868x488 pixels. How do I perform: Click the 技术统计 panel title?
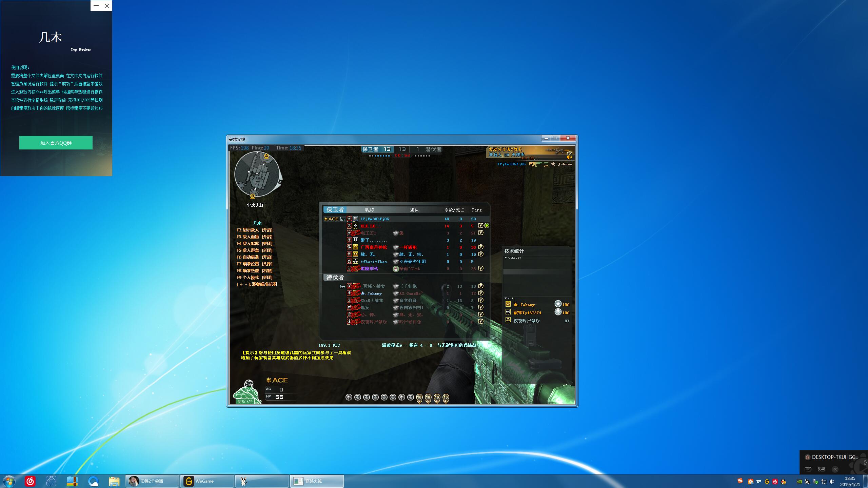point(514,251)
